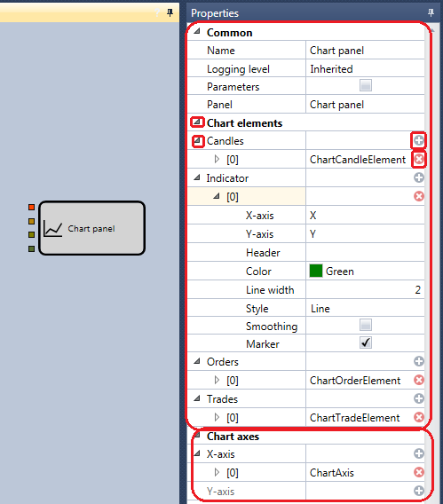Click the green Color swatch
This screenshot has width=443, height=504.
(316, 271)
